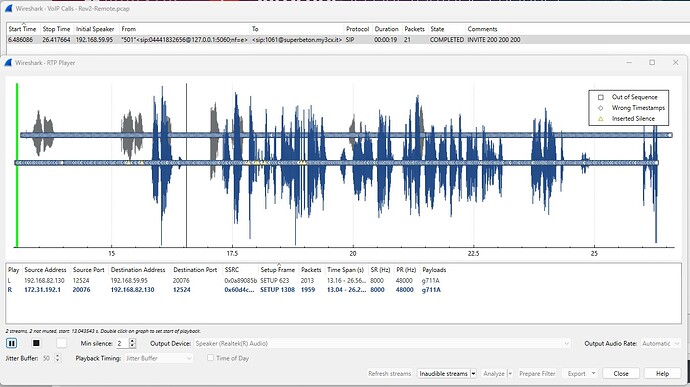This screenshot has width=690, height=387.
Task: Click the Close button in RTP Player
Action: coord(621,373)
